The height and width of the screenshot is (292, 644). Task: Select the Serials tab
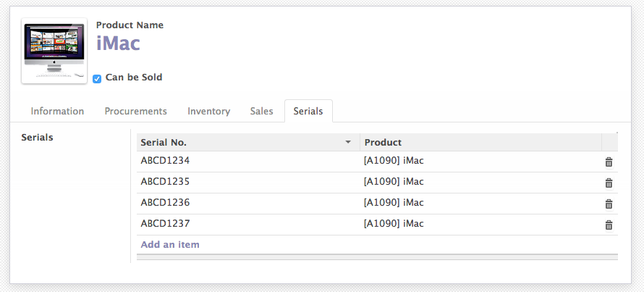pos(308,111)
